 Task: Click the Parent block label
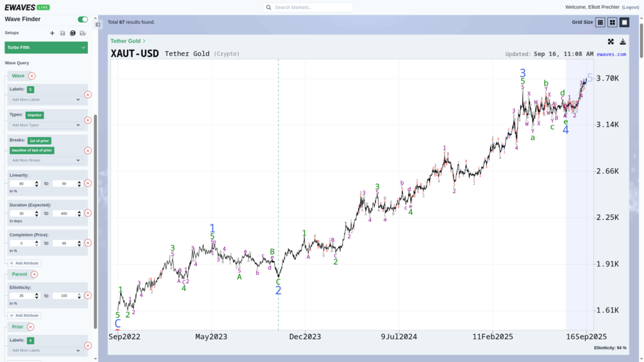[x=19, y=275]
